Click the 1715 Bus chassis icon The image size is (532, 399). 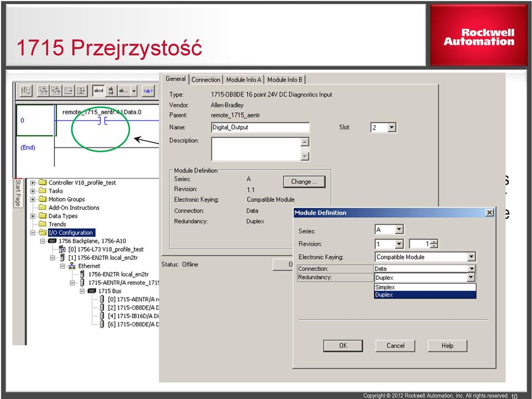92,291
